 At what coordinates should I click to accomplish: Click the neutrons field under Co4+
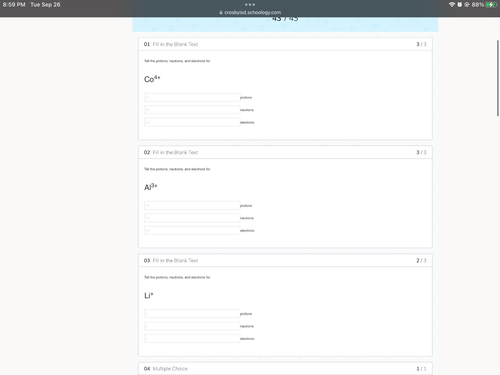click(x=192, y=110)
